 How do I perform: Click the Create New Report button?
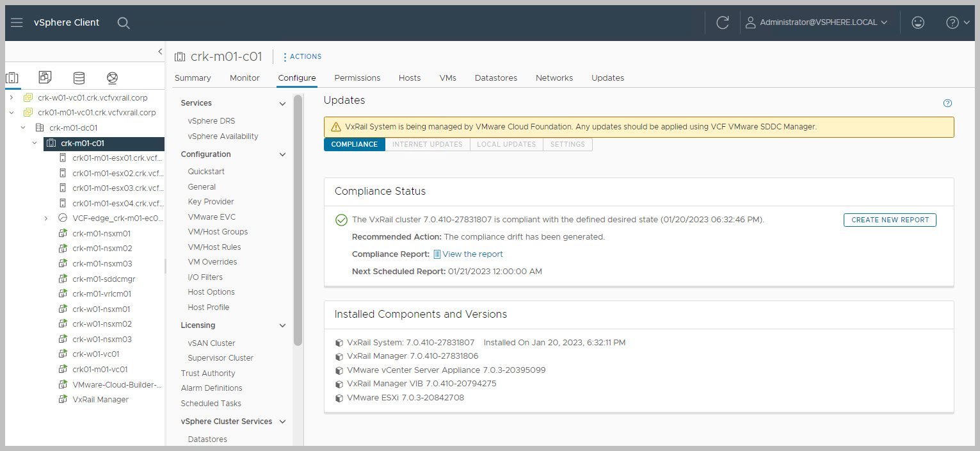[x=890, y=220]
